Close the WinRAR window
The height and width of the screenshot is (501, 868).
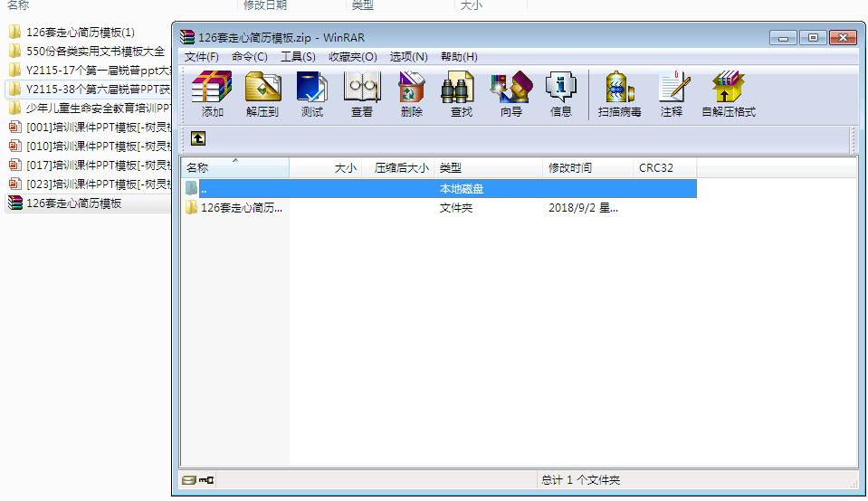[x=843, y=38]
